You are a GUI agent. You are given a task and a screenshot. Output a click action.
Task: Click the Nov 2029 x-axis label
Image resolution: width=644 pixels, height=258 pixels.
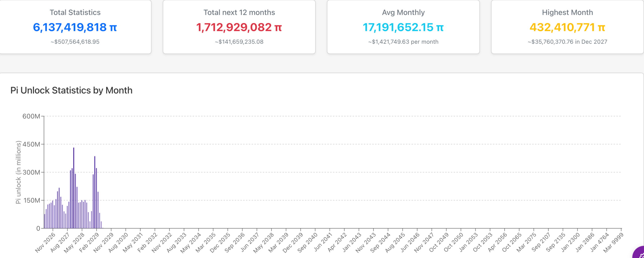(x=104, y=242)
